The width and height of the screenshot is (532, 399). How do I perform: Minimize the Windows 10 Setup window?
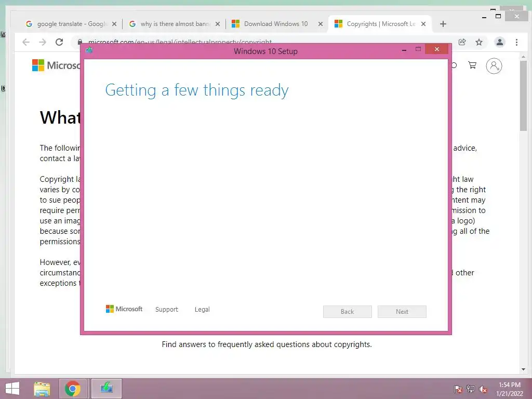tap(404, 49)
